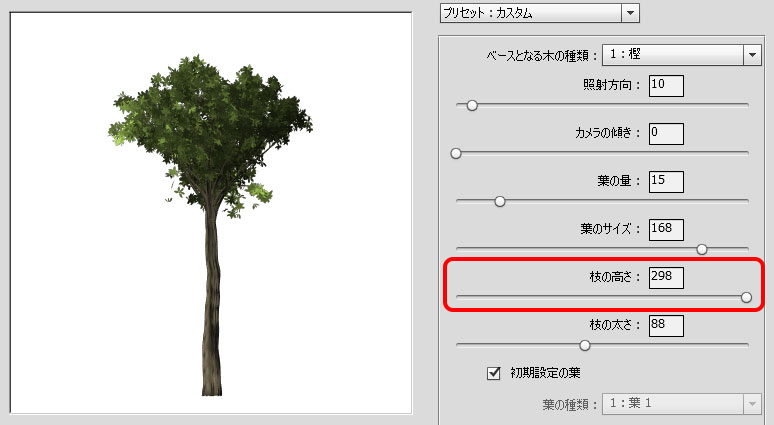This screenshot has width=774, height=425.
Task: Click the カメラの傾き slider handle
Action: (456, 154)
